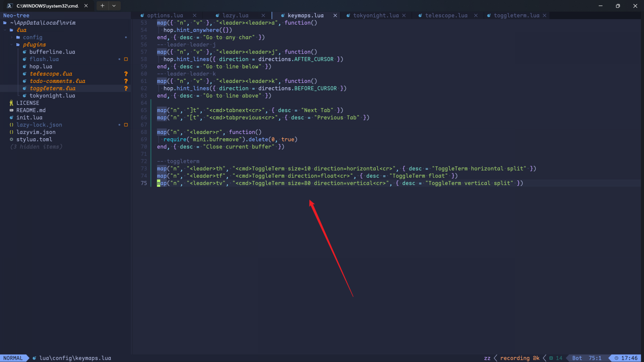This screenshot has width=644, height=362.
Task: Click the question mark status on telescope.lua
Action: (126, 74)
